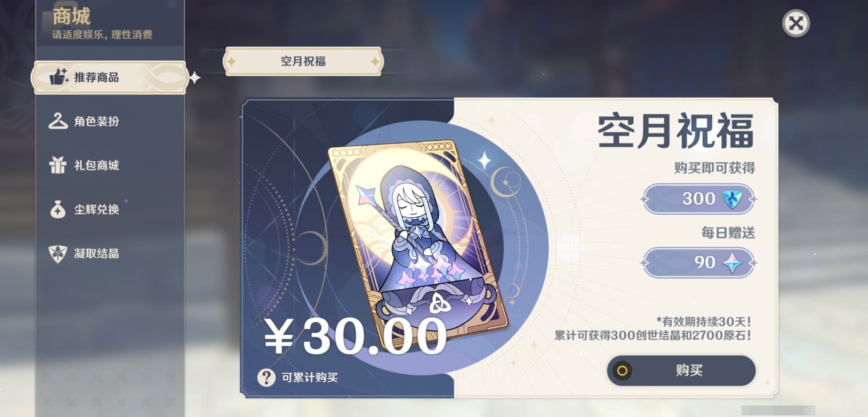
Task: Click the 300 crystal reward badge
Action: coord(699,199)
